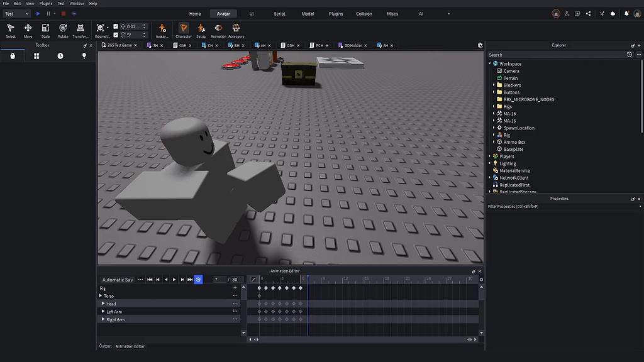644x362 pixels.
Task: Open Head track options ellipsis
Action: coord(235,304)
